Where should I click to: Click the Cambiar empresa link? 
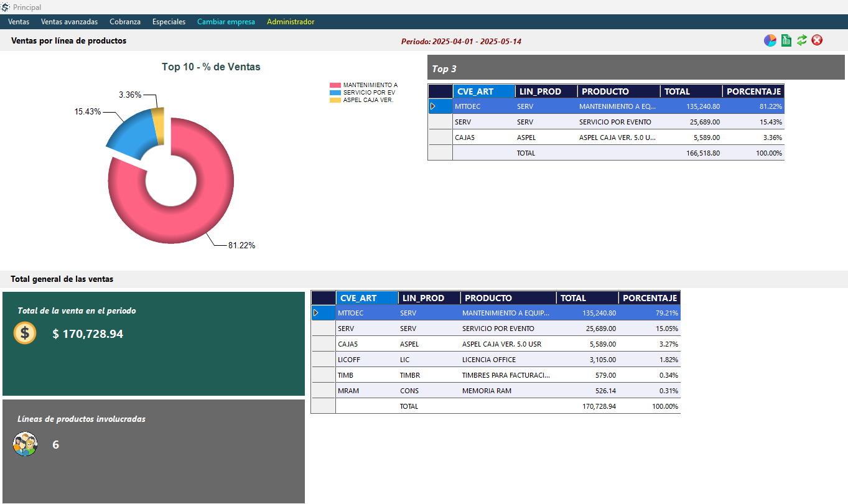click(226, 21)
